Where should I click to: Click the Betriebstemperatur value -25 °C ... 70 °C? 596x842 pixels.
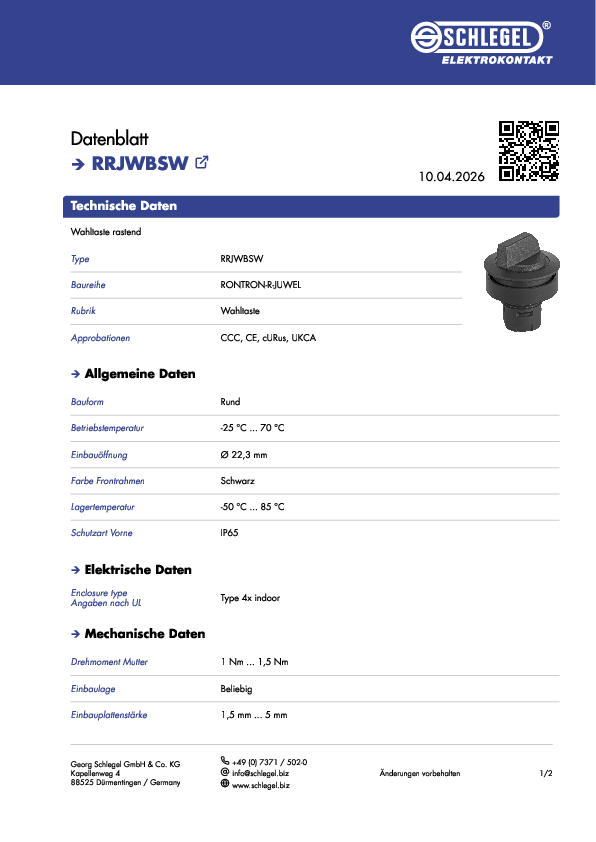pyautogui.click(x=252, y=428)
